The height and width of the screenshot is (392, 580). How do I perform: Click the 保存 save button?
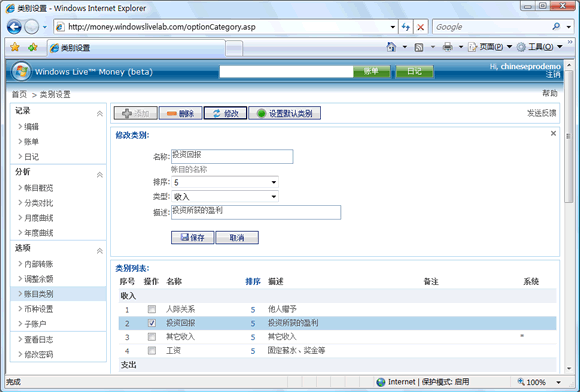[192, 237]
